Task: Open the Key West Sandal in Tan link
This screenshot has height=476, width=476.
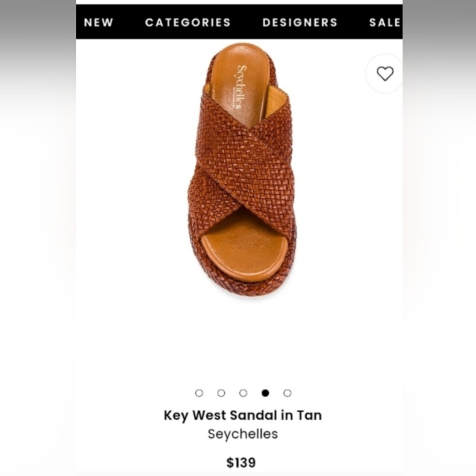Action: click(243, 416)
